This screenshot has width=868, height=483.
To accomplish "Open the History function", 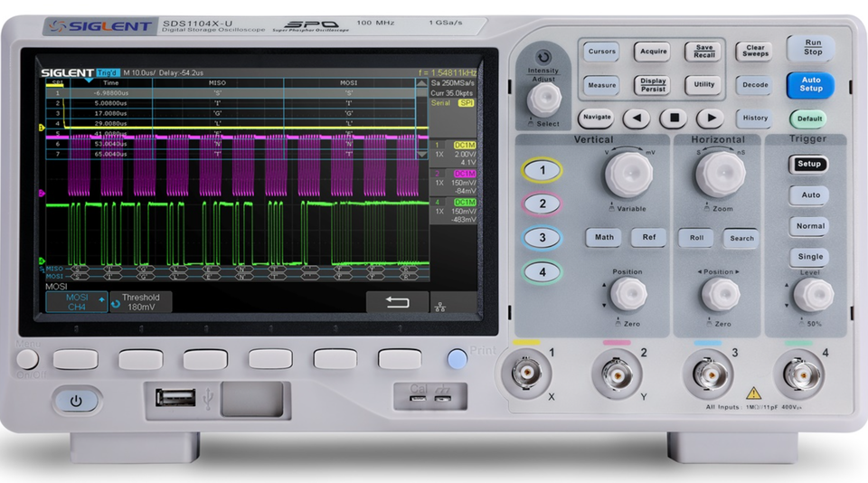I will pos(754,118).
